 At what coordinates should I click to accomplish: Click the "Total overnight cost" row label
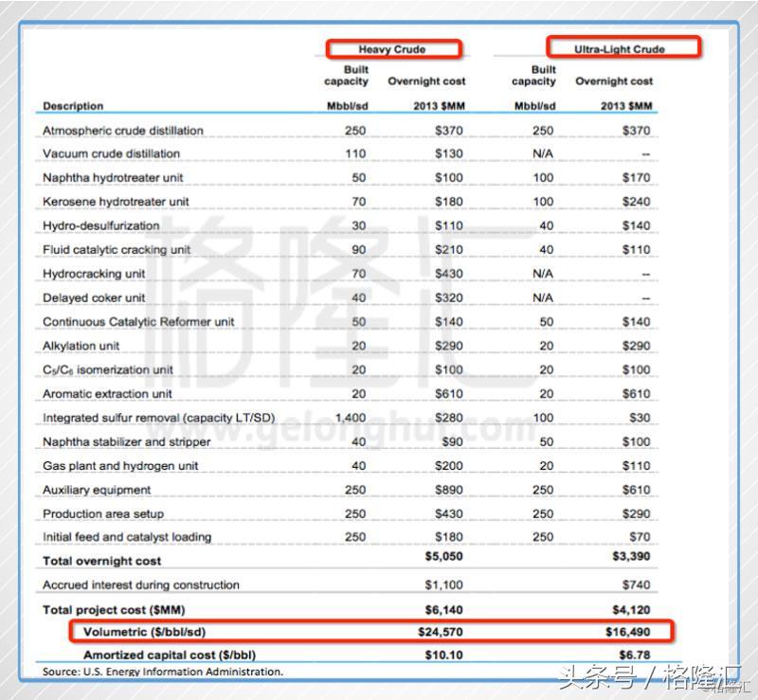[x=101, y=562]
